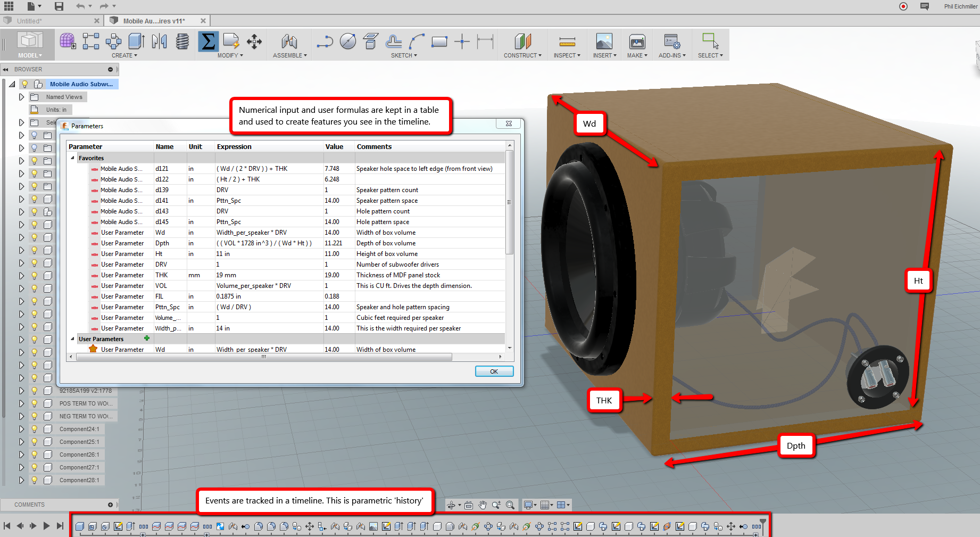The image size is (980, 537).
Task: Open the MODIFY dropdown menu
Action: (230, 55)
